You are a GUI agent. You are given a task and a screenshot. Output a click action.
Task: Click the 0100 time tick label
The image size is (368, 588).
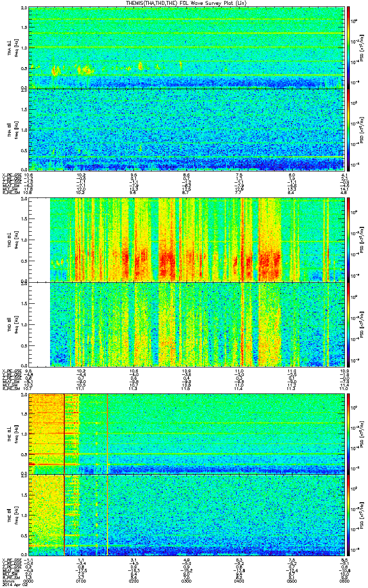pyautogui.click(x=81, y=582)
